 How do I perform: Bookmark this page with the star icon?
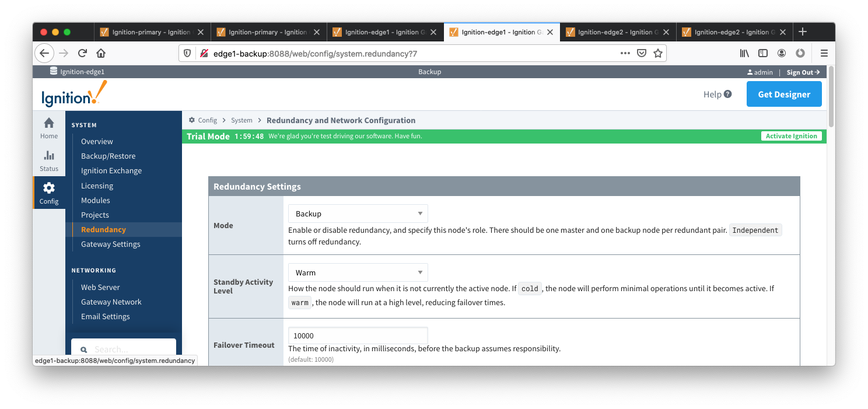coord(658,53)
